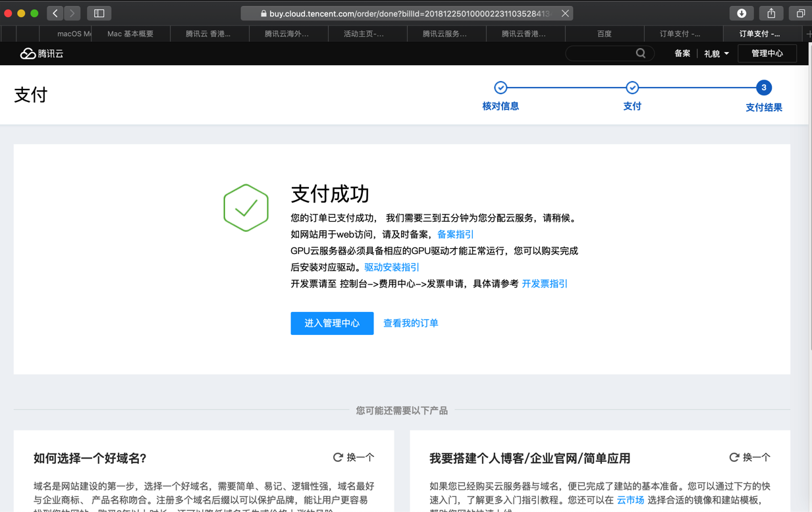
Task: Switch to 百度 tab
Action: coord(604,34)
